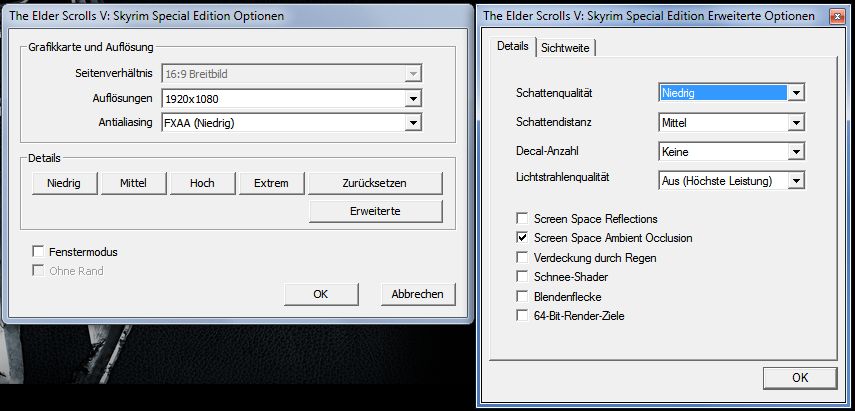Uncheck Screen Space Ambient Occlusion
Screen dimensions: 855x411
tap(521, 238)
